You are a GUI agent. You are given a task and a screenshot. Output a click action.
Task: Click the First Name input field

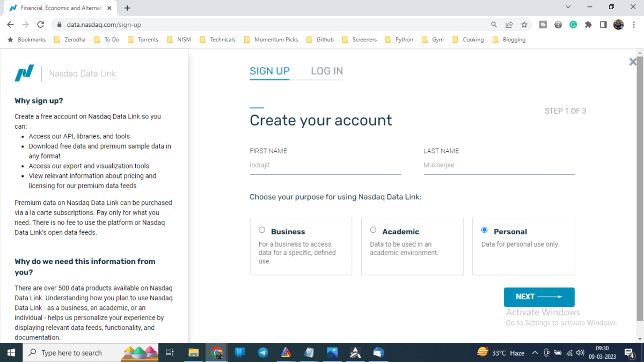point(325,166)
